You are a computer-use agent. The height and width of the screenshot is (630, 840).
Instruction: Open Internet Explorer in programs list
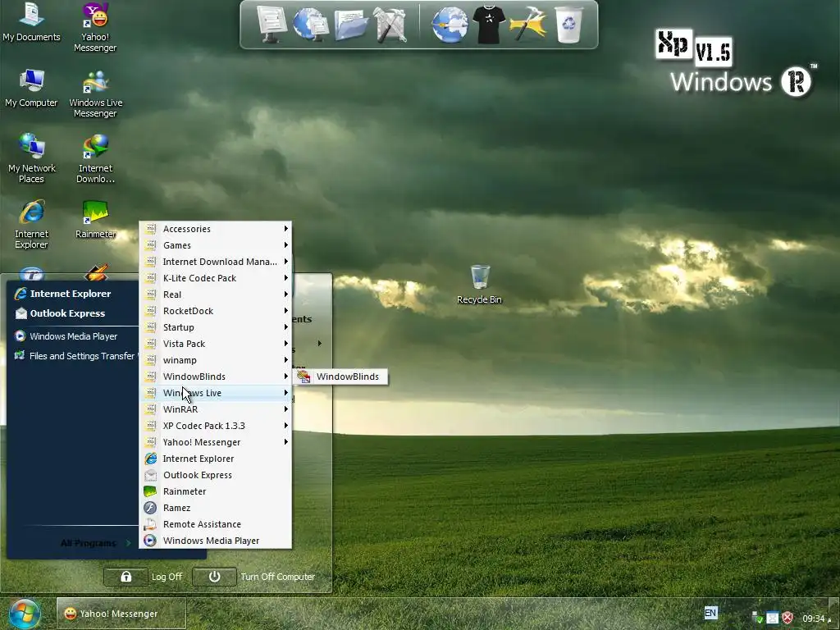pos(216,459)
